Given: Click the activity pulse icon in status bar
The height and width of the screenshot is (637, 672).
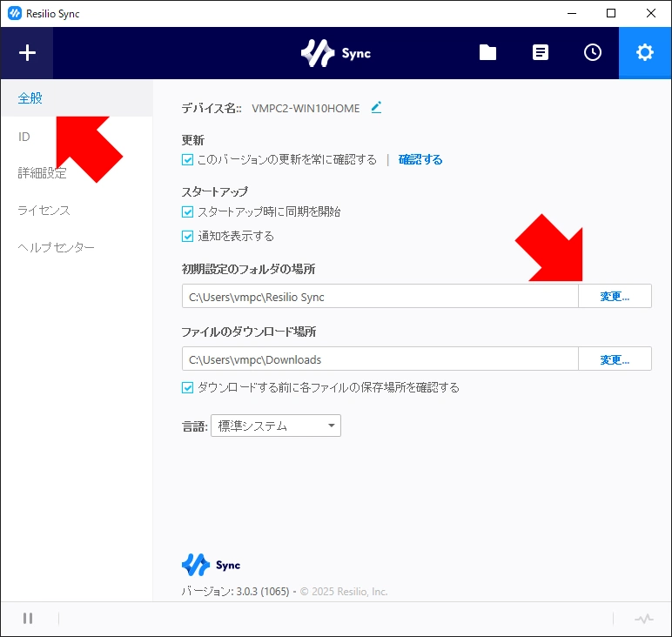Looking at the screenshot, I should pos(644,619).
